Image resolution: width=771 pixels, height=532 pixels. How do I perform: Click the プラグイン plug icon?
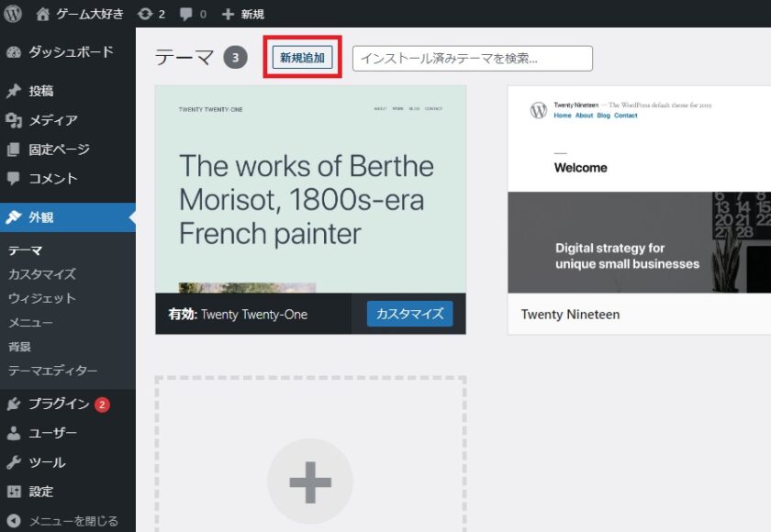pos(14,404)
